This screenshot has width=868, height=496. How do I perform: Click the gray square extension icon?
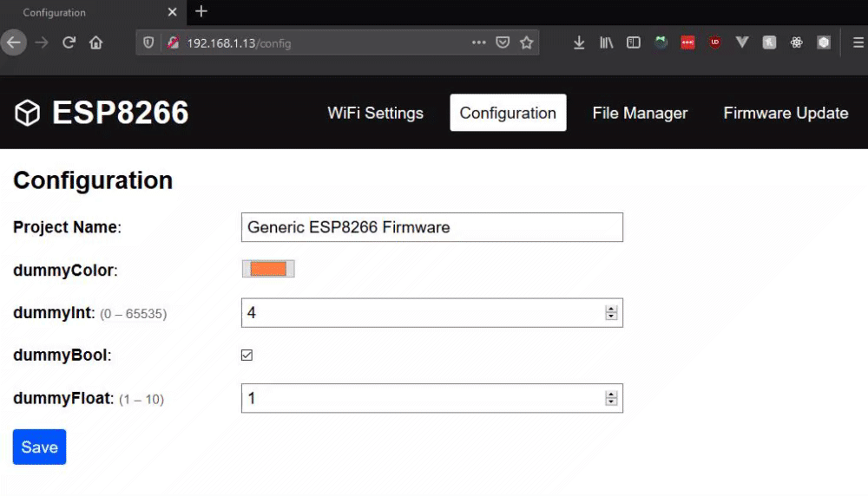click(x=769, y=42)
